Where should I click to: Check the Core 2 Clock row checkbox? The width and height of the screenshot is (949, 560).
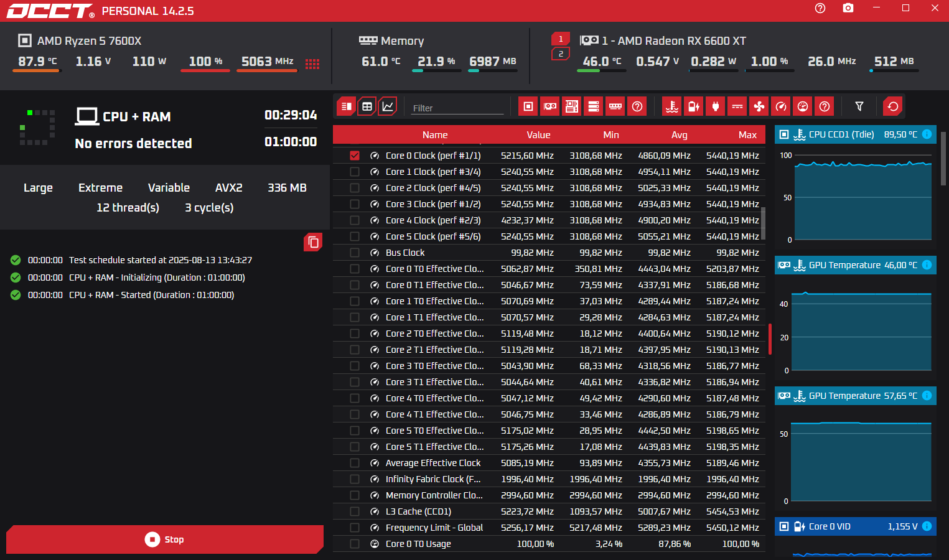(355, 188)
